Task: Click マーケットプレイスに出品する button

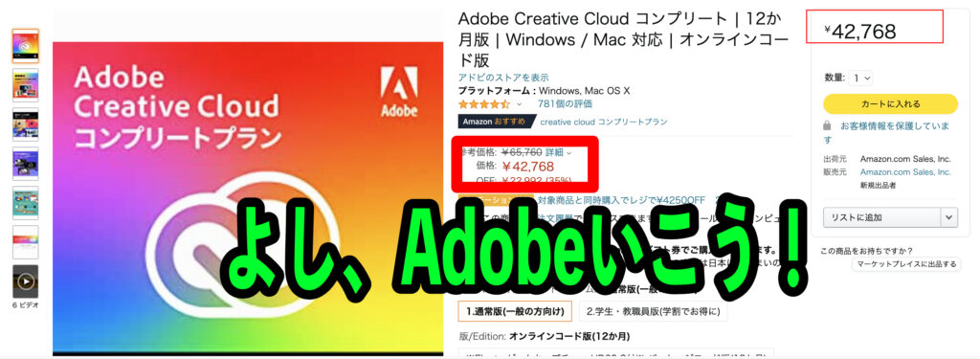Action: pos(905,264)
